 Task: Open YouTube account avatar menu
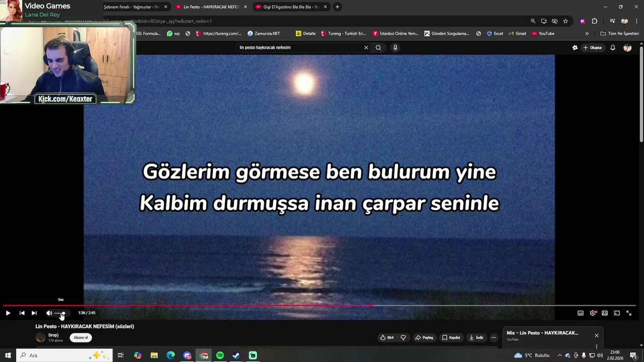[627, 48]
